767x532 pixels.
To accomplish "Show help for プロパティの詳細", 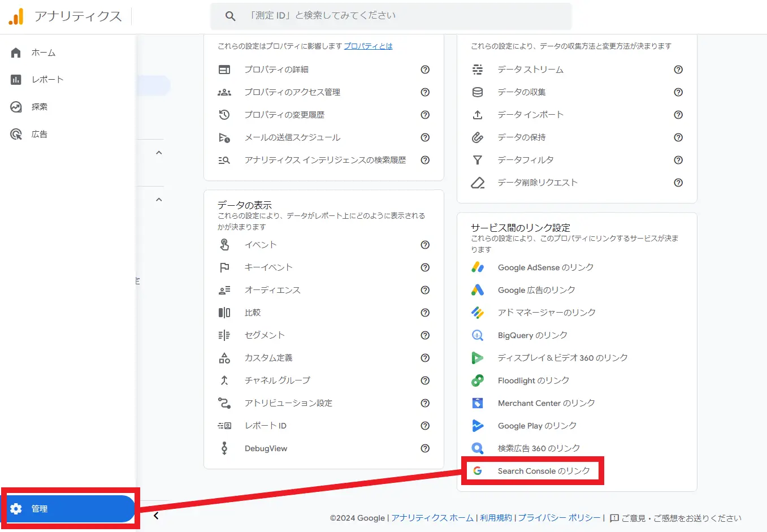I will tap(425, 70).
